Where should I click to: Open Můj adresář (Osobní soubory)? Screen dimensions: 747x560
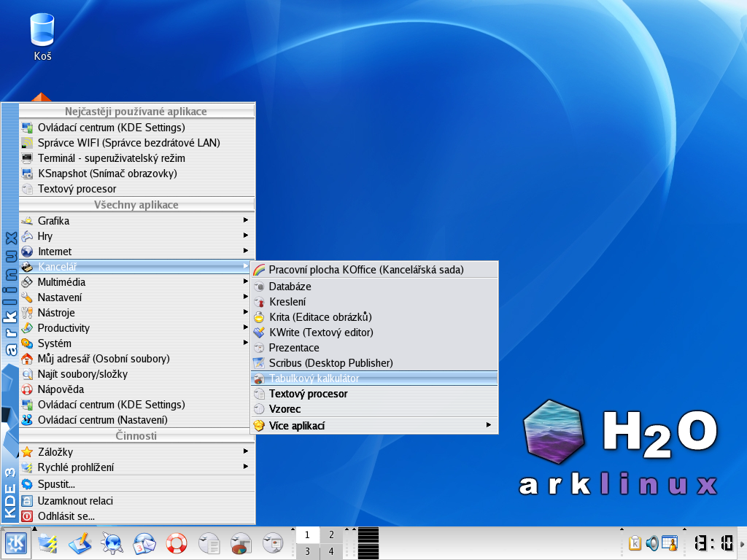tap(136, 359)
